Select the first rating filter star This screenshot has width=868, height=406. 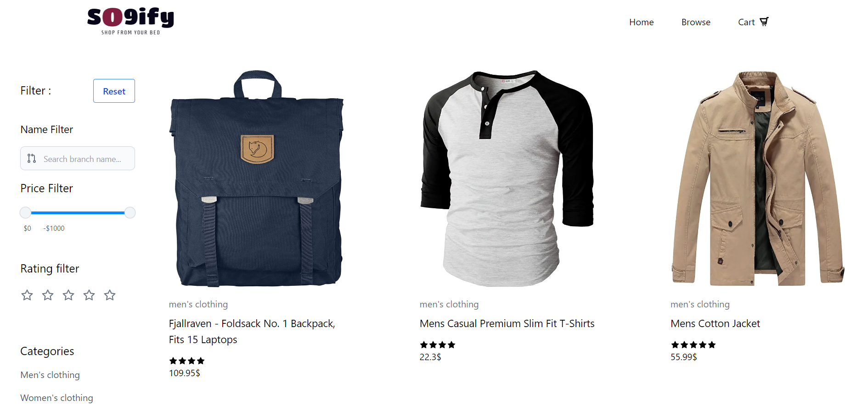[27, 295]
